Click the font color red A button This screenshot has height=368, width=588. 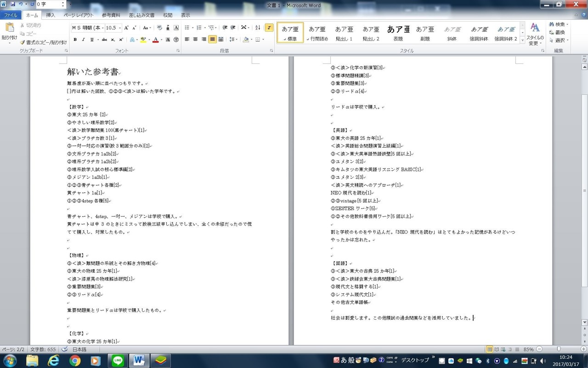point(155,40)
